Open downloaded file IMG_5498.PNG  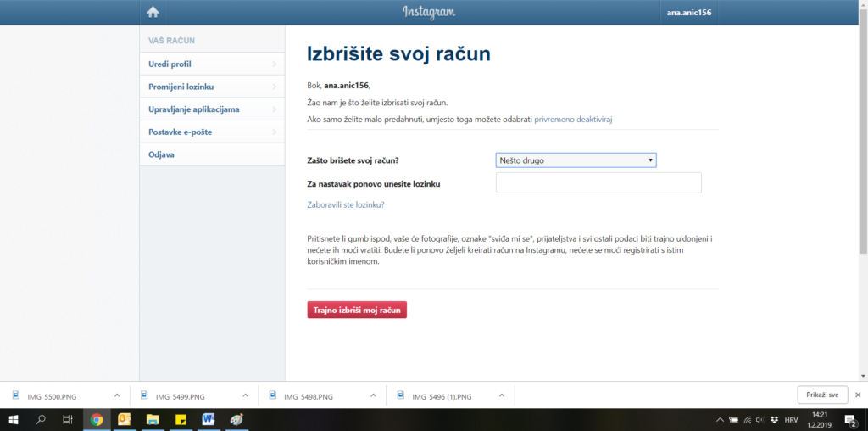tap(309, 396)
